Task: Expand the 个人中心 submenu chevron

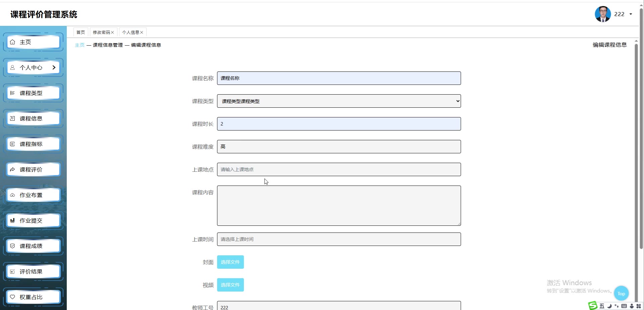Action: pyautogui.click(x=54, y=67)
